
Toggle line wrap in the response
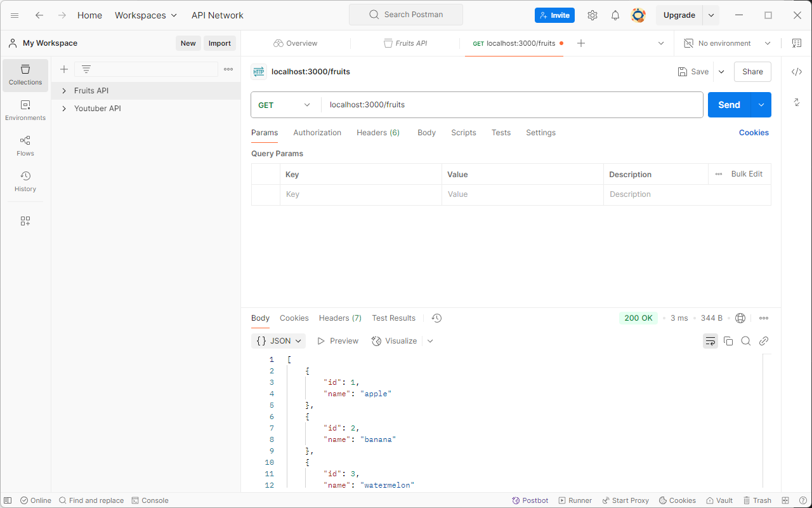pos(710,341)
